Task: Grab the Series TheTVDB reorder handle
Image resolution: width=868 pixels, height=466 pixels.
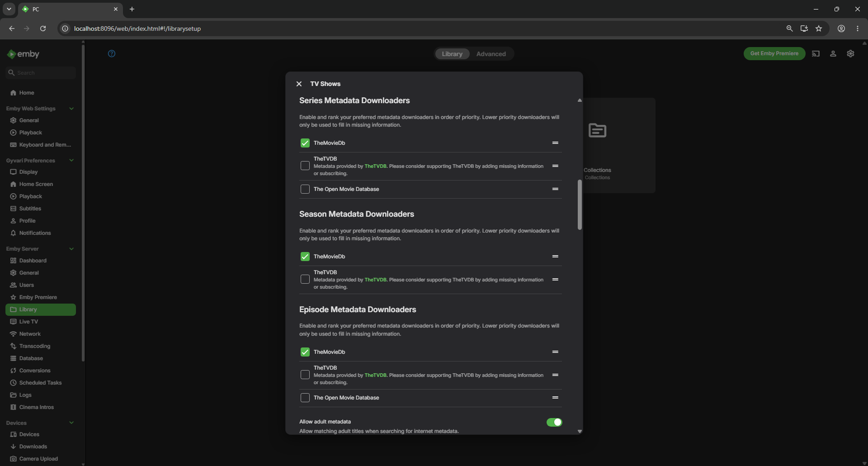Action: click(x=555, y=166)
